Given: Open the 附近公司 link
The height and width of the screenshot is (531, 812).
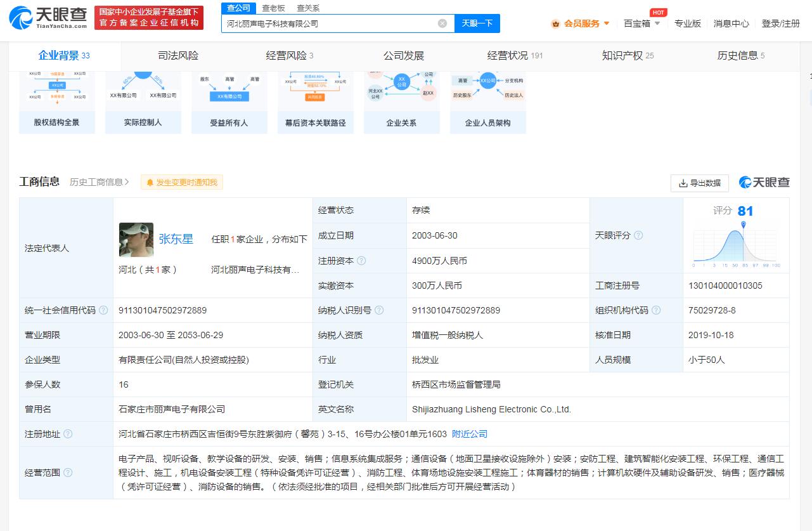Looking at the screenshot, I should (470, 434).
